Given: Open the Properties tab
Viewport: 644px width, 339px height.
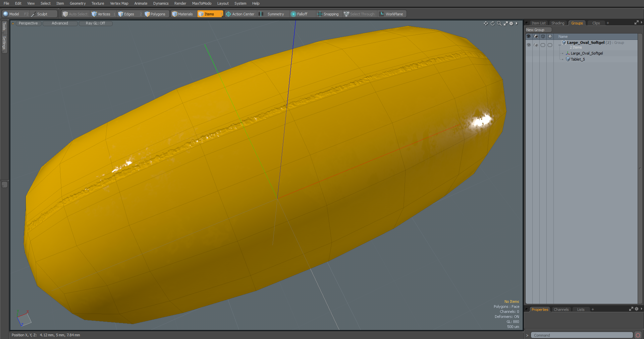Looking at the screenshot, I should tap(540, 310).
